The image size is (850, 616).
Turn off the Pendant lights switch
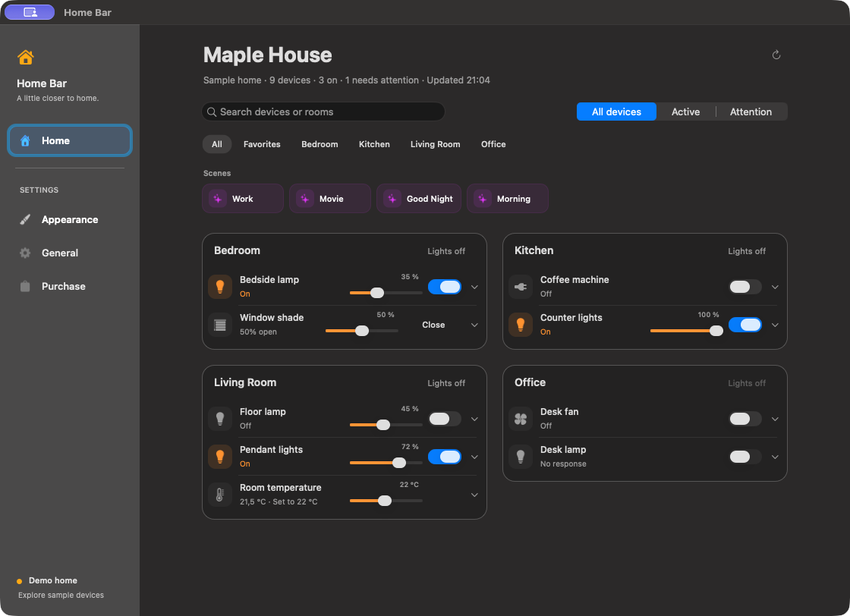(445, 457)
